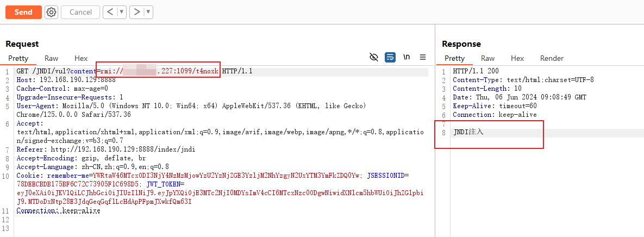
Task: Click the User-Agent header line
Action: click(x=191, y=110)
